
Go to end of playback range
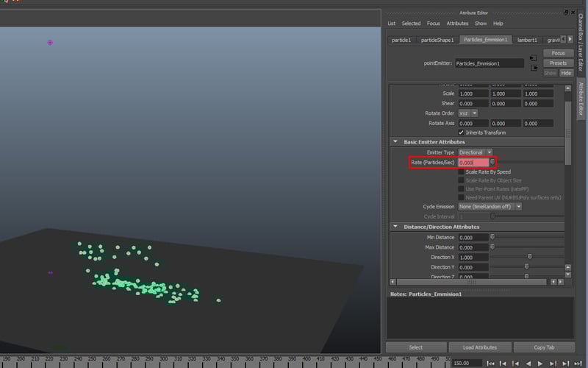coord(578,363)
